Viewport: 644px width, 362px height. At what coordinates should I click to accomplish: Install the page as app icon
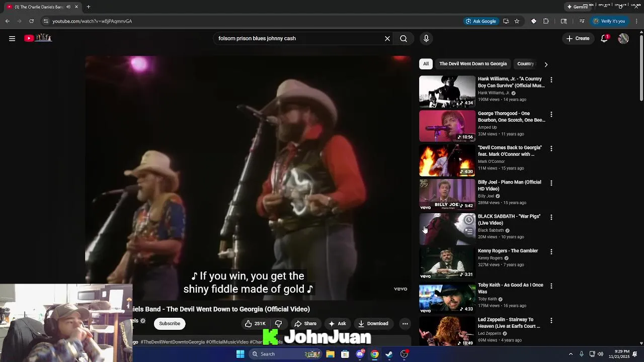point(506,21)
